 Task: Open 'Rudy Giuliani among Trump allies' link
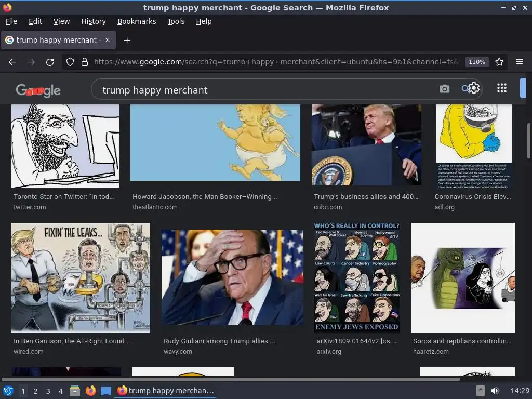pos(220,341)
